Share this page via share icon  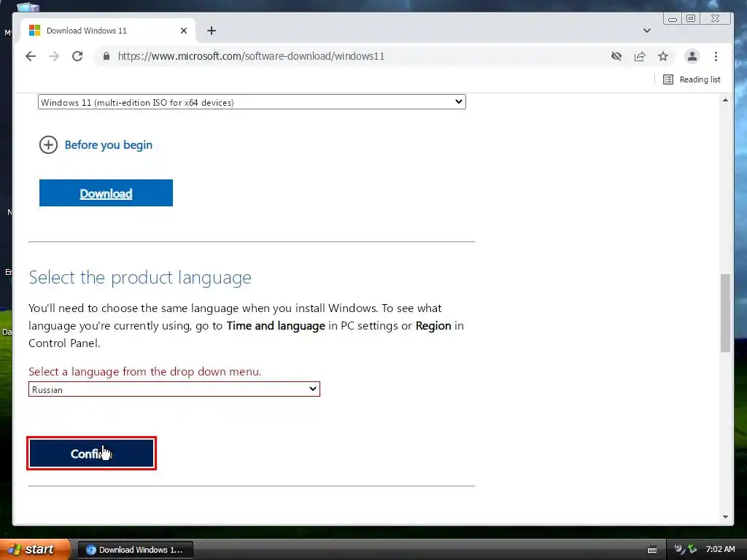(639, 56)
